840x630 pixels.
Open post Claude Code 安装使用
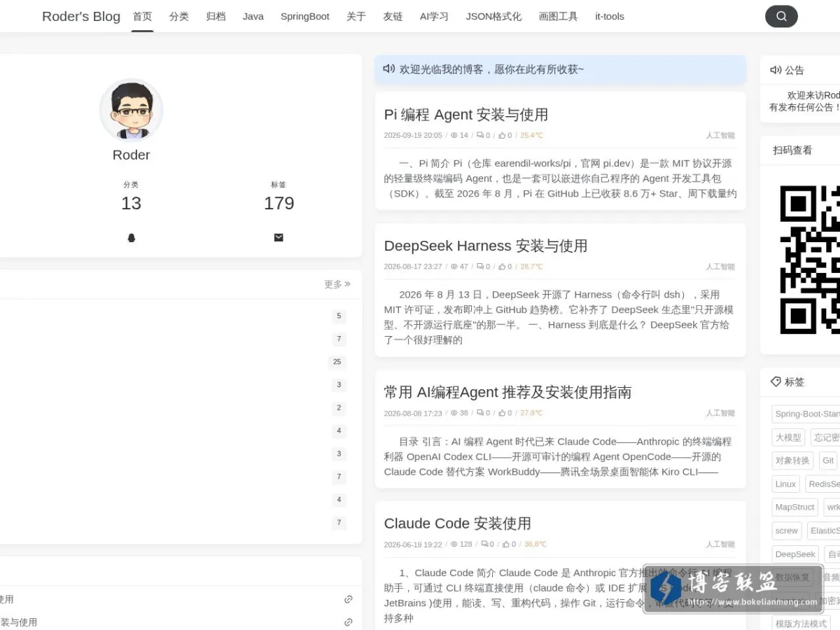[x=458, y=523]
